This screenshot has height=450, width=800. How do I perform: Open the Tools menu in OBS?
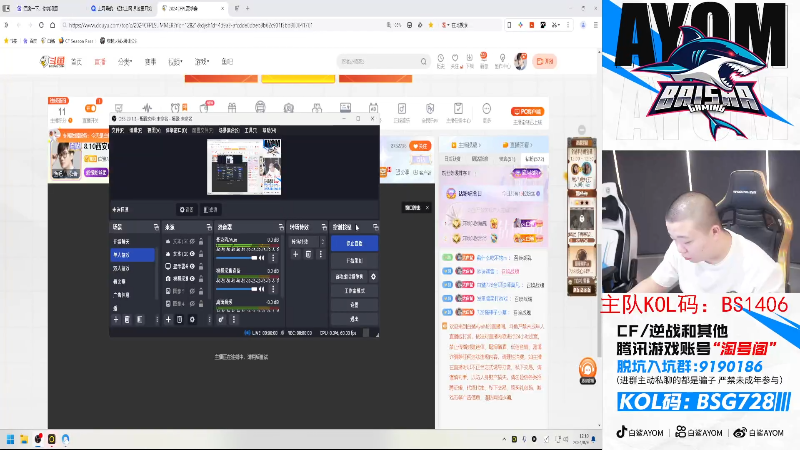251,131
